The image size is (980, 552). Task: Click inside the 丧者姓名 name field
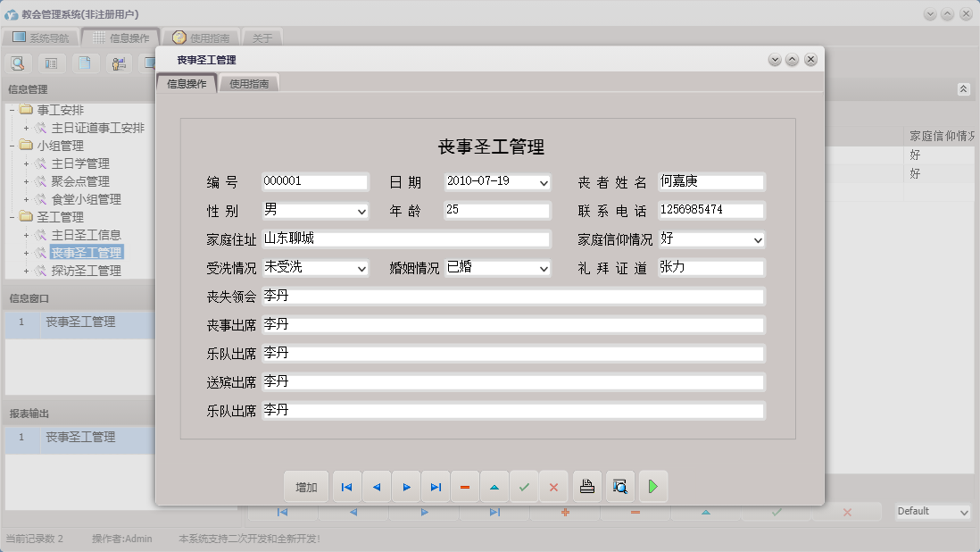click(710, 181)
